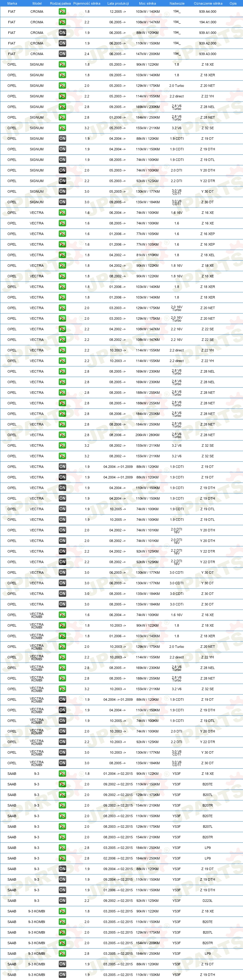This screenshot has width=243, height=980.
Task: Select power value '81kW / 110KM'
Action: coord(148,255)
